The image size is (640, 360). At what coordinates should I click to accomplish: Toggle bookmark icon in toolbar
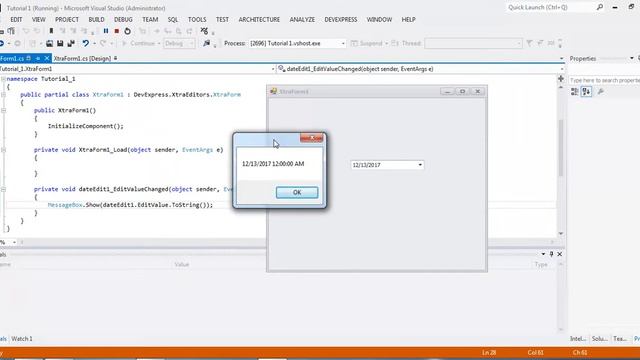[51, 31]
